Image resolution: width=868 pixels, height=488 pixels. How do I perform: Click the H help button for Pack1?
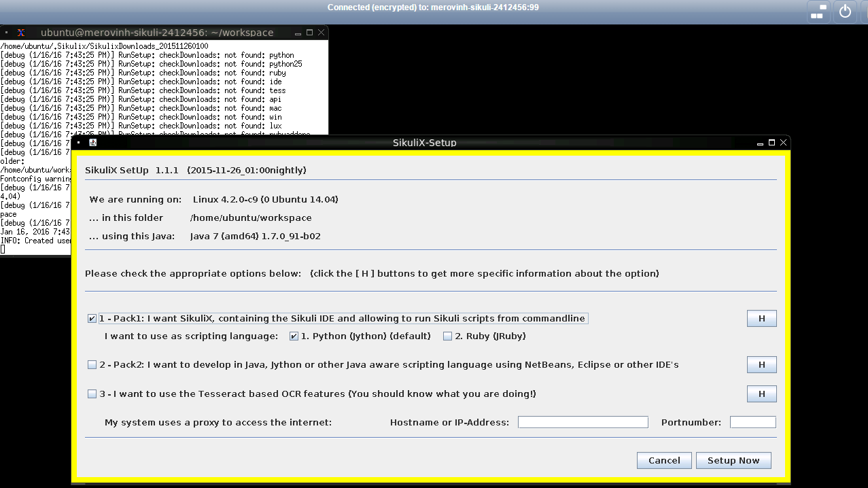761,318
